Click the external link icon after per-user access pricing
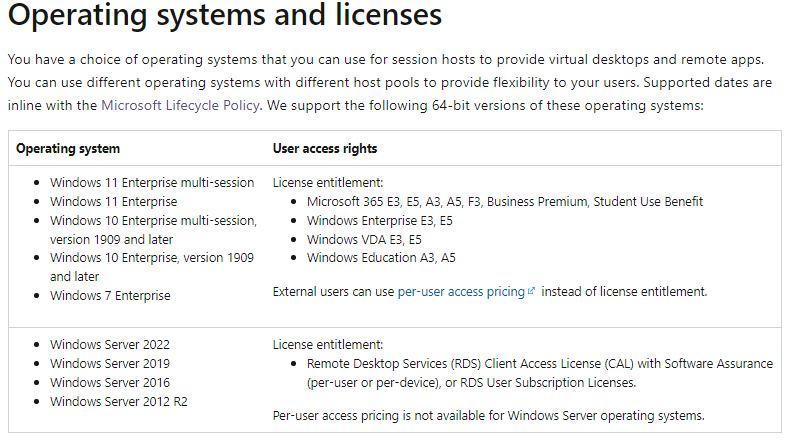The image size is (797, 445). [x=531, y=291]
